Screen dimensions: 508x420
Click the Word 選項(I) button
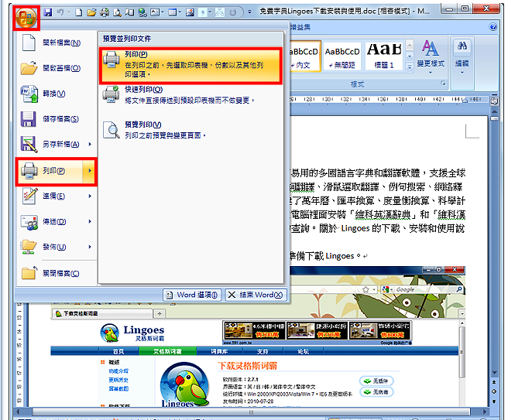[x=192, y=295]
